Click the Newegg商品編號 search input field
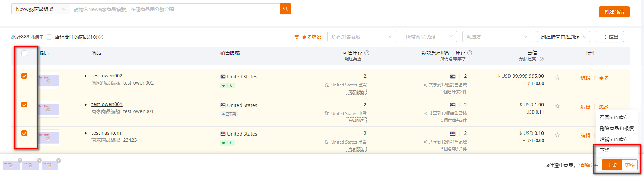644x177 pixels. (x=175, y=9)
